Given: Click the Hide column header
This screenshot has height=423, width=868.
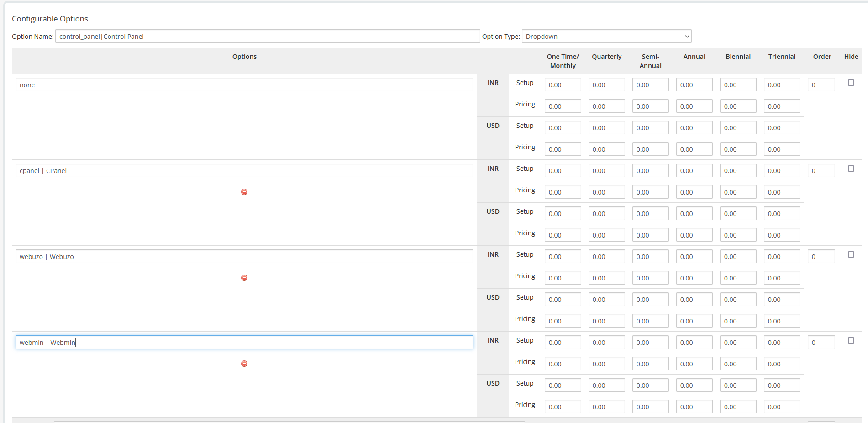Looking at the screenshot, I should point(851,57).
